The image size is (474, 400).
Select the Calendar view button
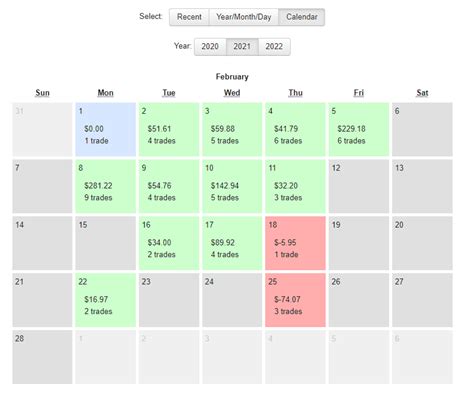click(x=302, y=17)
